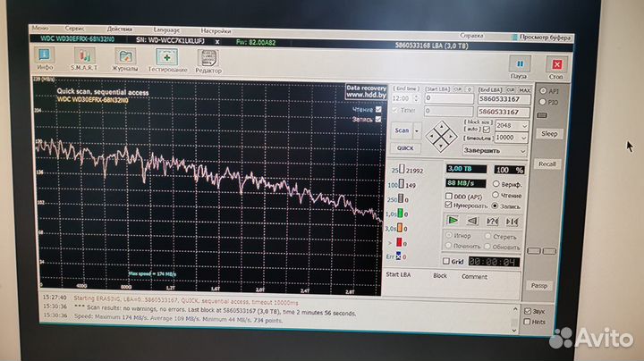Open the Редактор editor icon

click(x=208, y=59)
